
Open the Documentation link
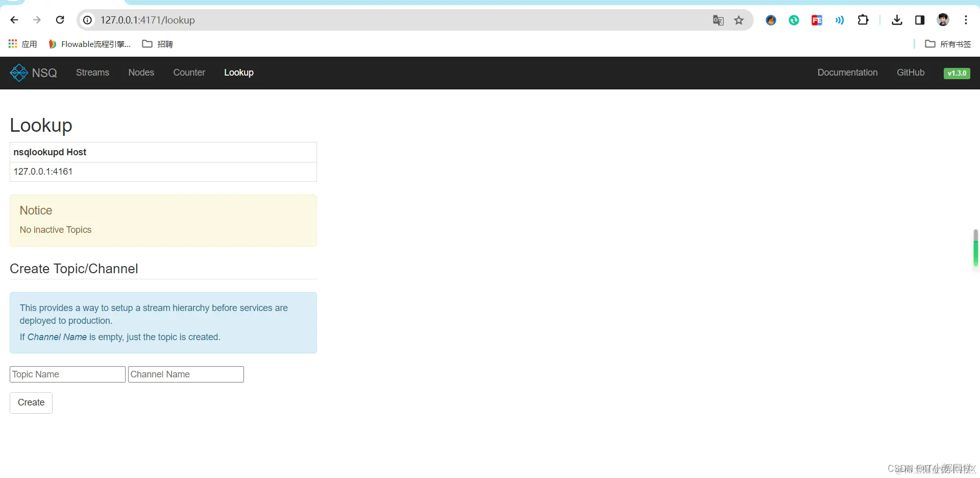[847, 73]
